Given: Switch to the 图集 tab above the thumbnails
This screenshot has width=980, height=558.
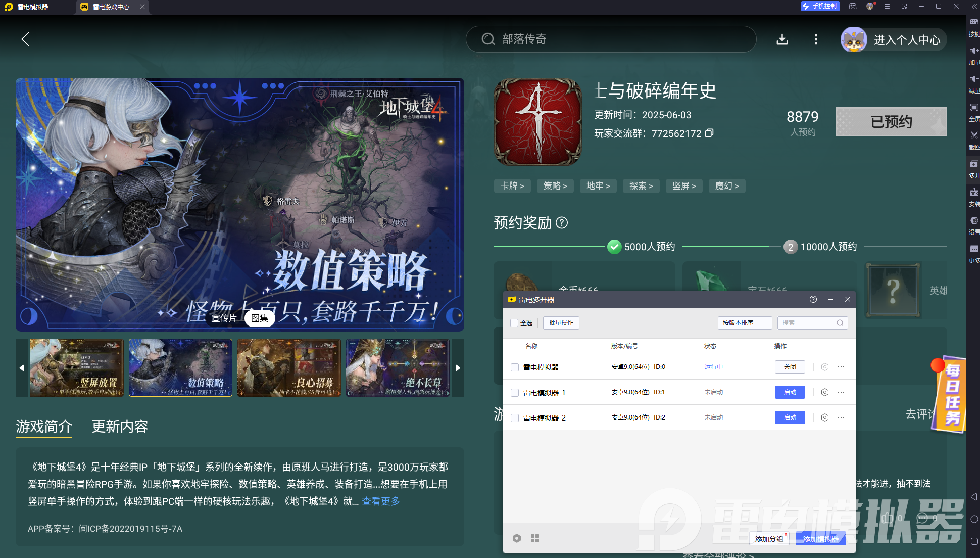Looking at the screenshot, I should (260, 318).
